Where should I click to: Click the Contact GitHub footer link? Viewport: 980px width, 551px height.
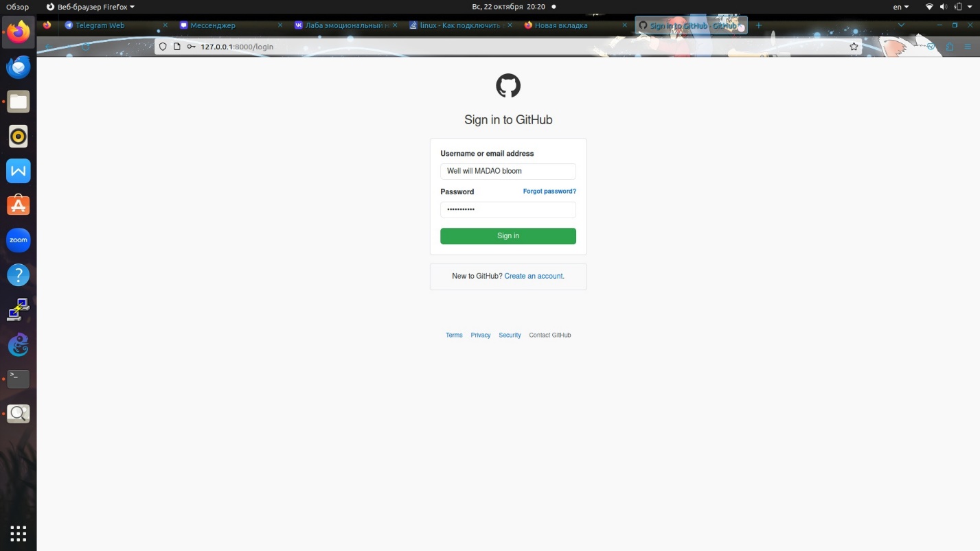point(550,336)
